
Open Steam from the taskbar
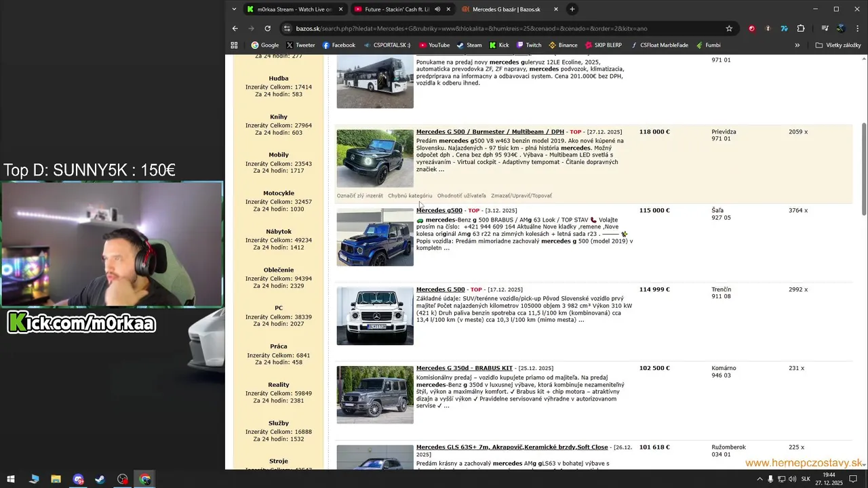coord(100,479)
